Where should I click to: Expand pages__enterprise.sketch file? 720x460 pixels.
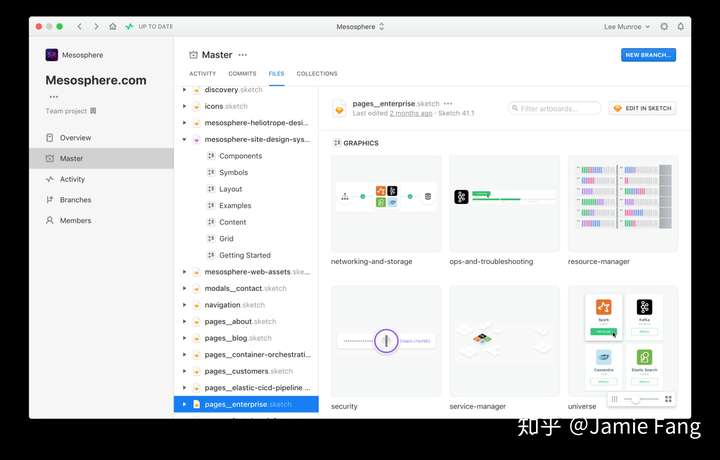click(184, 404)
